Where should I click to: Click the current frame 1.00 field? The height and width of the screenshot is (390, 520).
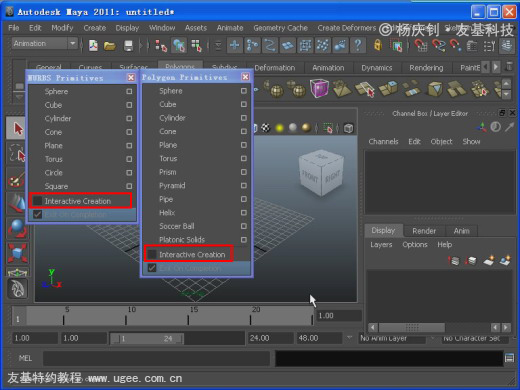point(339,316)
